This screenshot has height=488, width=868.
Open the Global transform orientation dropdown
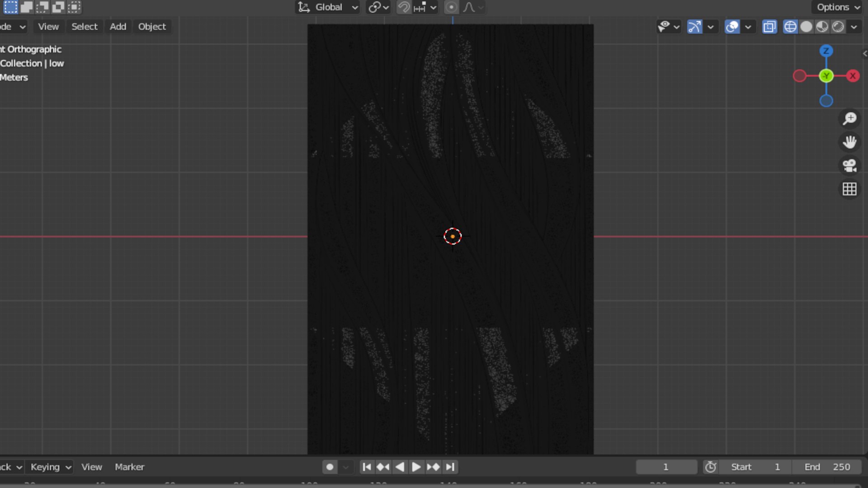pyautogui.click(x=328, y=7)
